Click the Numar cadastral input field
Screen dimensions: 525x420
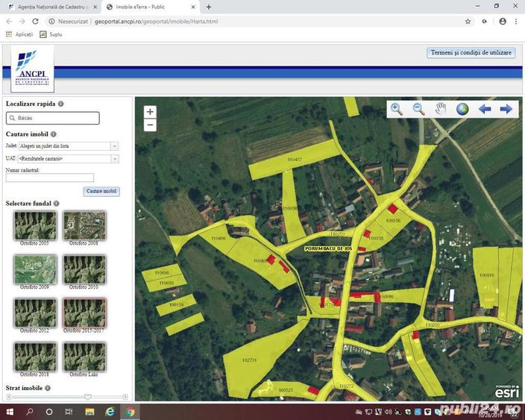[x=49, y=178]
